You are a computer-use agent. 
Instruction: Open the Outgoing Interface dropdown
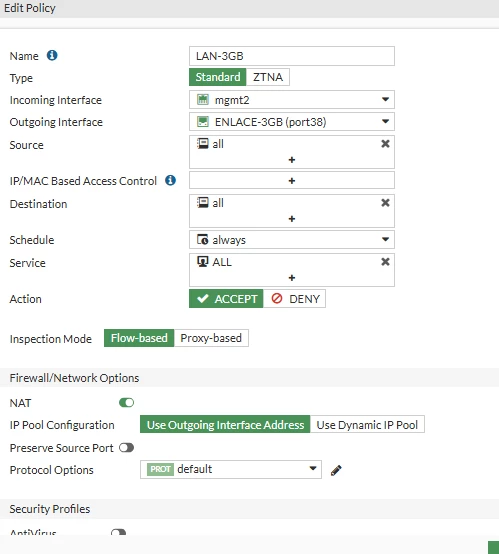(x=292, y=122)
